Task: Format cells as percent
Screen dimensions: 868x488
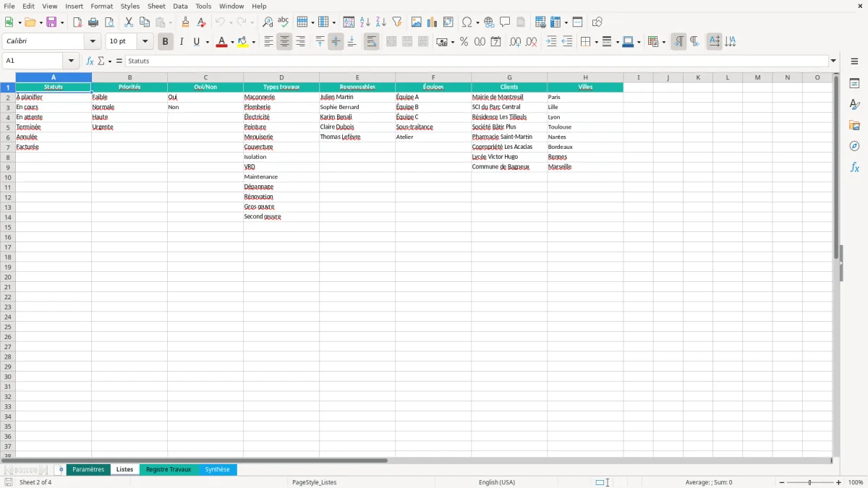Action: pyautogui.click(x=464, y=42)
